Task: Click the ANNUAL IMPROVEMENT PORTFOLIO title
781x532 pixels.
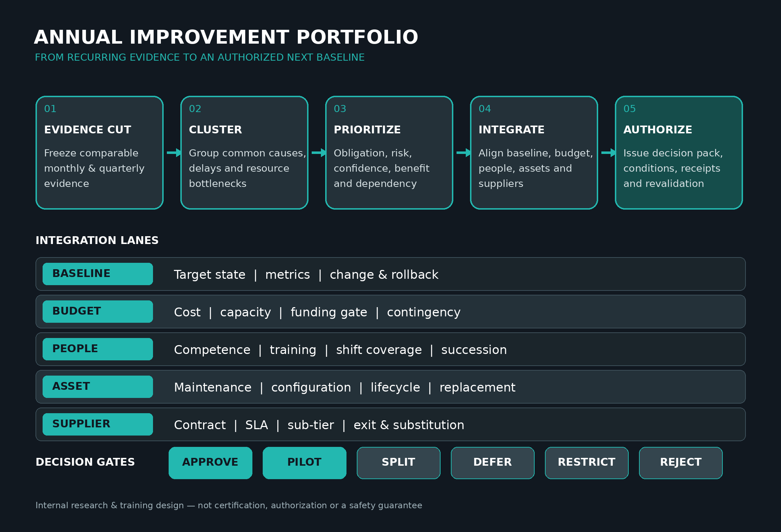Action: [226, 37]
